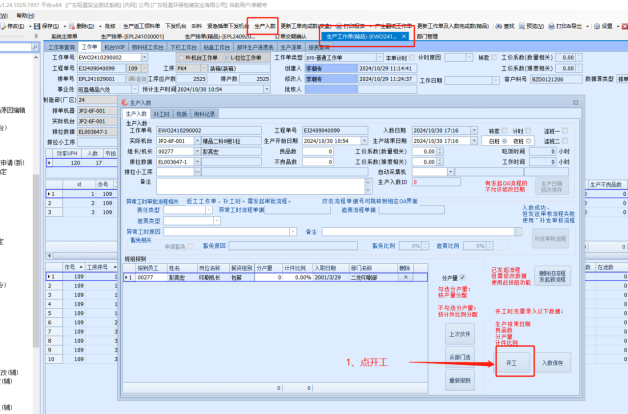Click the ellipsis button next to 排拉小工序
Viewport: 628px width, 414px height.
pyautogui.click(x=197, y=172)
